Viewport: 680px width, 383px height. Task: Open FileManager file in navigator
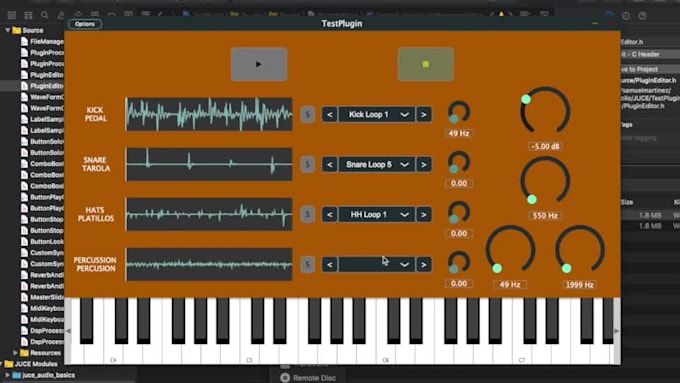click(42, 42)
